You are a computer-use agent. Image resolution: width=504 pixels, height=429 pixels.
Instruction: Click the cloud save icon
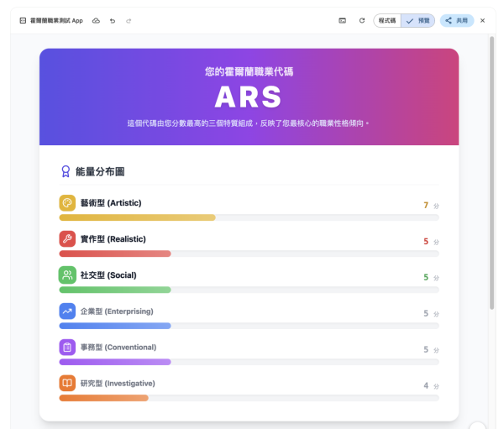[x=96, y=20]
